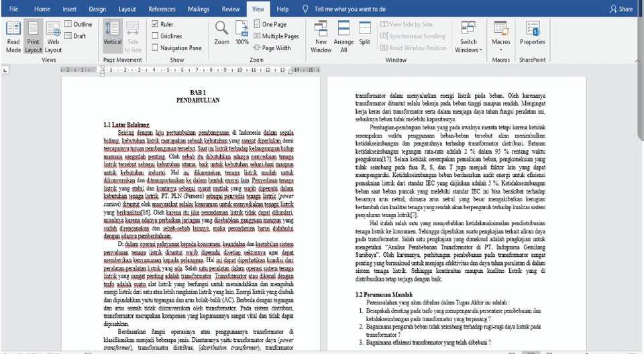Image resolution: width=644 pixels, height=354 pixels.
Task: Open a New Window
Action: (x=321, y=37)
